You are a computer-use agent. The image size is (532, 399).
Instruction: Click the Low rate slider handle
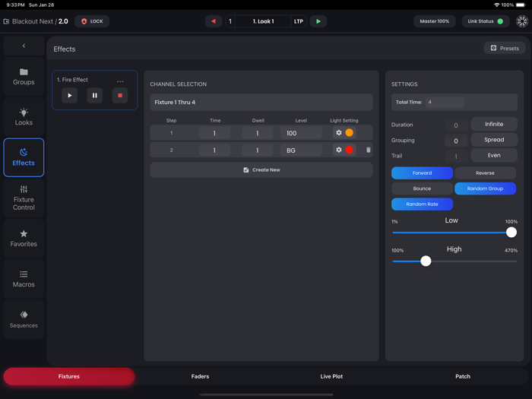tap(511, 233)
